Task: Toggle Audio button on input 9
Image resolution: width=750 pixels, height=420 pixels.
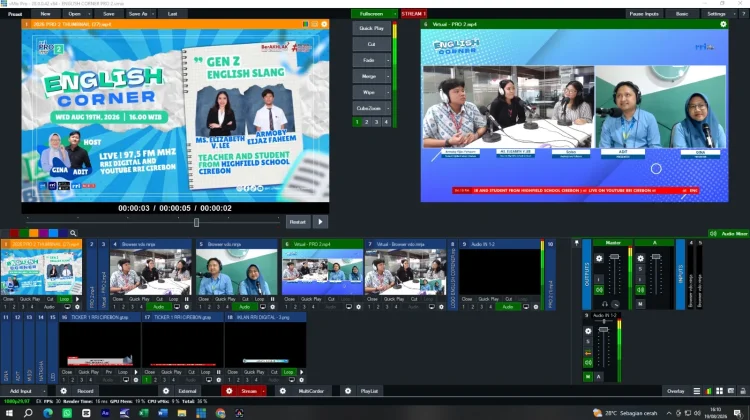Action: click(507, 307)
